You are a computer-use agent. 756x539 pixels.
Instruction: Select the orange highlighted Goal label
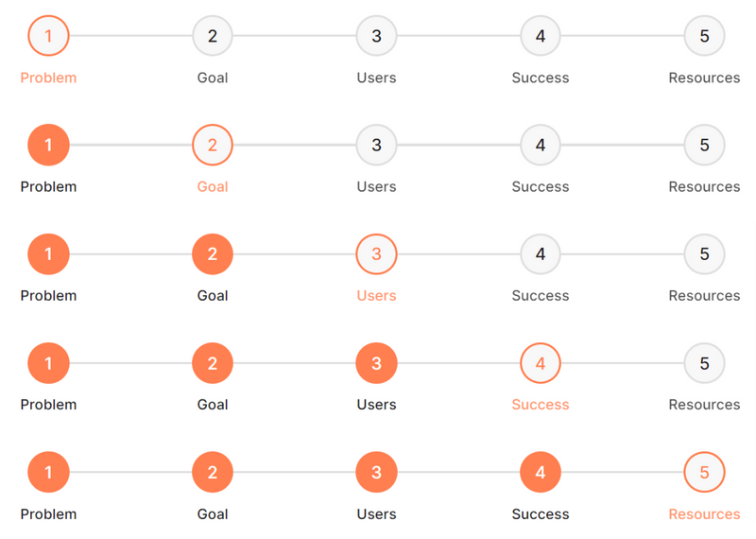pos(213,186)
